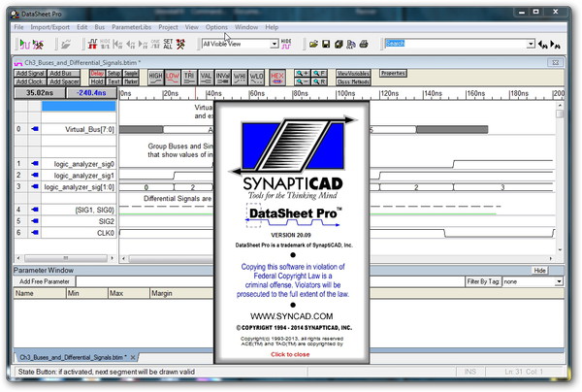Toggle the LOW state button
This screenshot has width=582, height=392.
173,78
